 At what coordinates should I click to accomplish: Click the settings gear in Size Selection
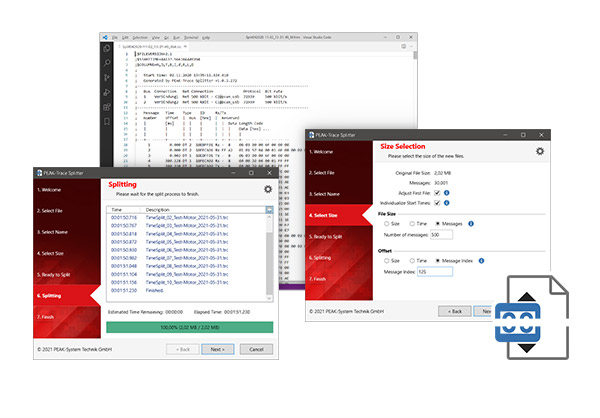pyautogui.click(x=540, y=151)
